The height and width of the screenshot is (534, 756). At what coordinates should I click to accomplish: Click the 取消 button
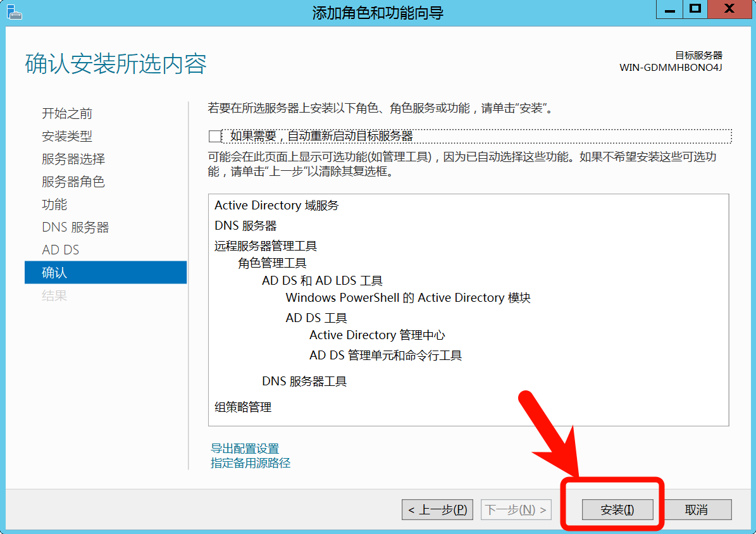[696, 510]
